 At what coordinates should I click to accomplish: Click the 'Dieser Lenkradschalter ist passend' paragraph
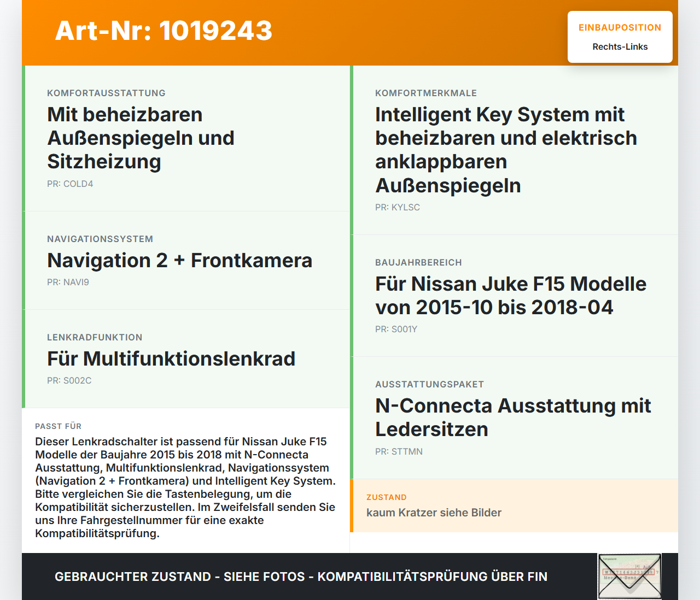(x=185, y=487)
